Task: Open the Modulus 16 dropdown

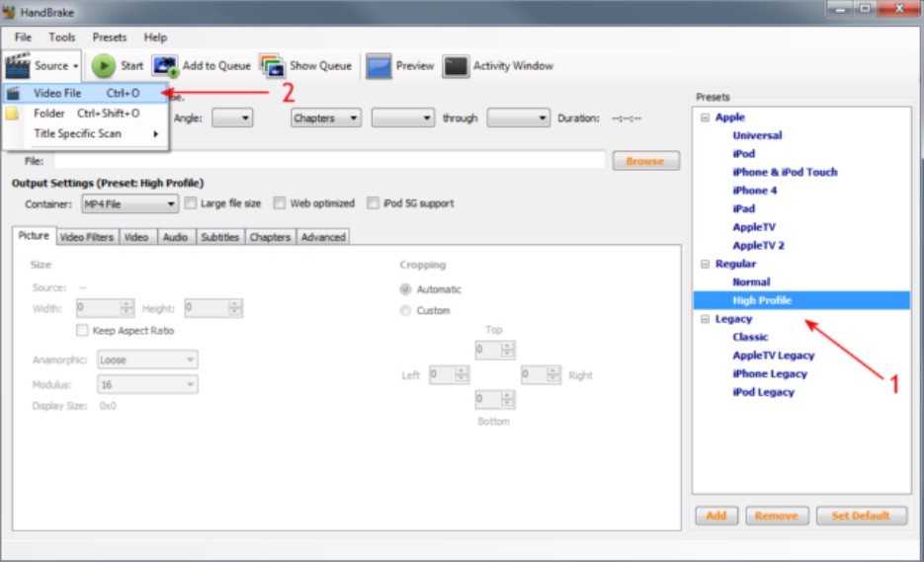Action: [x=147, y=384]
